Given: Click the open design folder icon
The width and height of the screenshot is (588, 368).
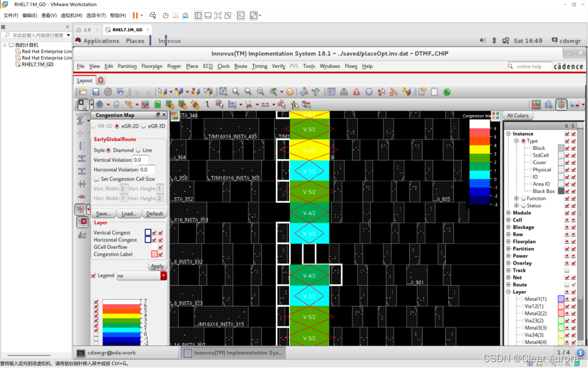Looking at the screenshot, I should (x=83, y=92).
